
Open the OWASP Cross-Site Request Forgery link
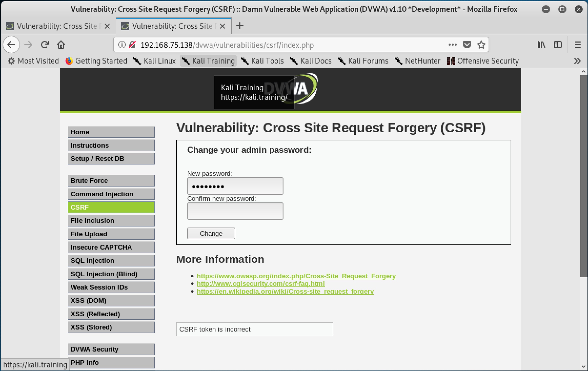tap(296, 276)
